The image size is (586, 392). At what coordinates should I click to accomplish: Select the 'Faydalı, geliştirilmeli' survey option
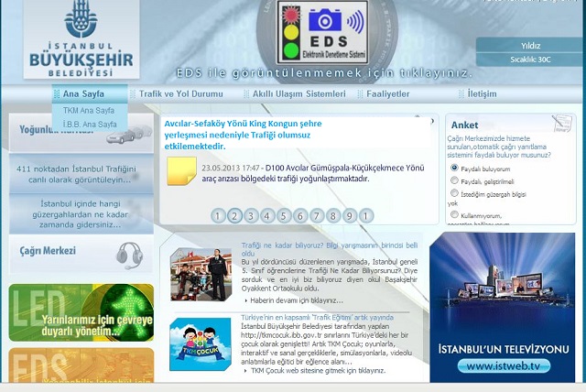click(454, 181)
